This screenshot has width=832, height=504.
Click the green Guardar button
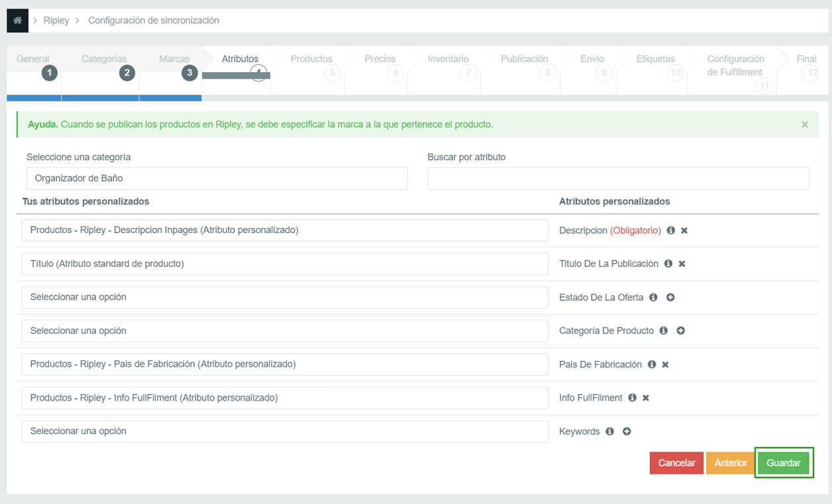[784, 463]
